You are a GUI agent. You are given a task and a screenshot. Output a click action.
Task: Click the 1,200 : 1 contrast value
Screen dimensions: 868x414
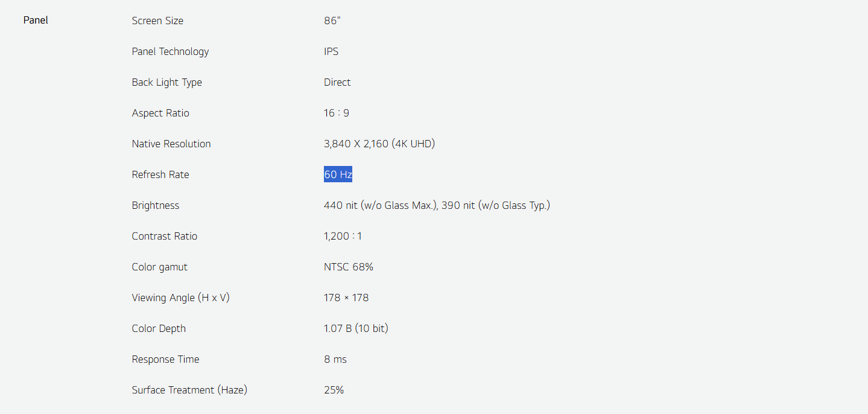[343, 236]
